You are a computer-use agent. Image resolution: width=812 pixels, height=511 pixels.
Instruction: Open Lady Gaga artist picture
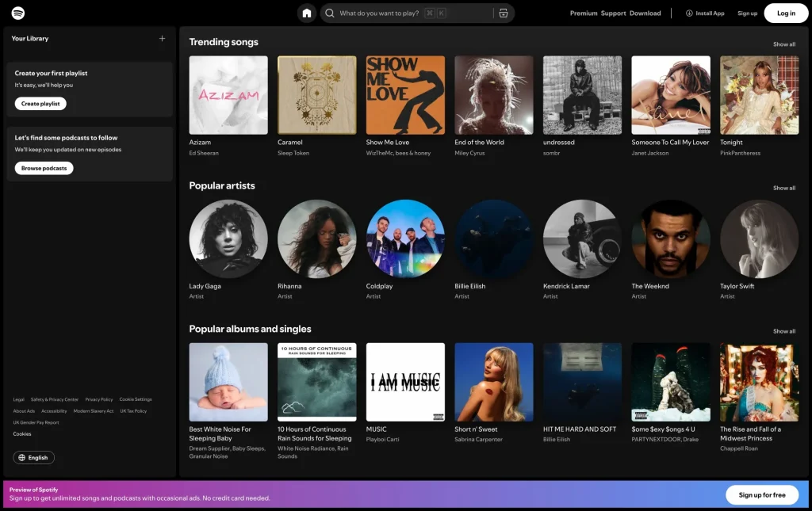tap(228, 238)
